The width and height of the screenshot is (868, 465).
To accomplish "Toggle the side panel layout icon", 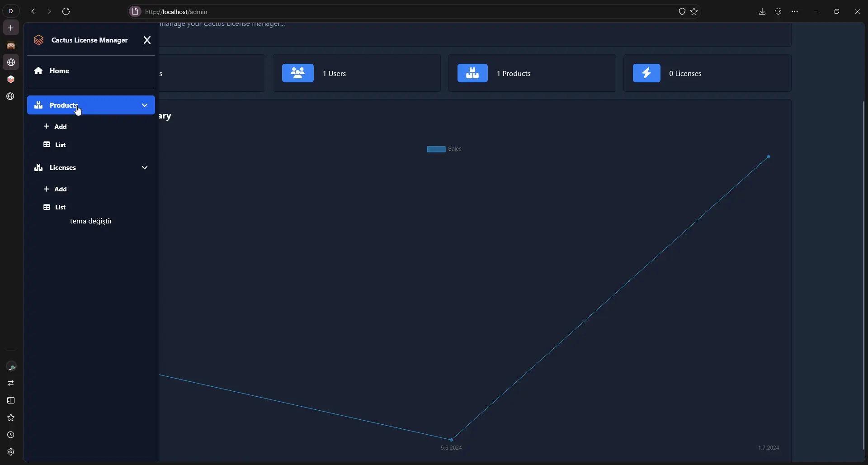I will pos(11,401).
